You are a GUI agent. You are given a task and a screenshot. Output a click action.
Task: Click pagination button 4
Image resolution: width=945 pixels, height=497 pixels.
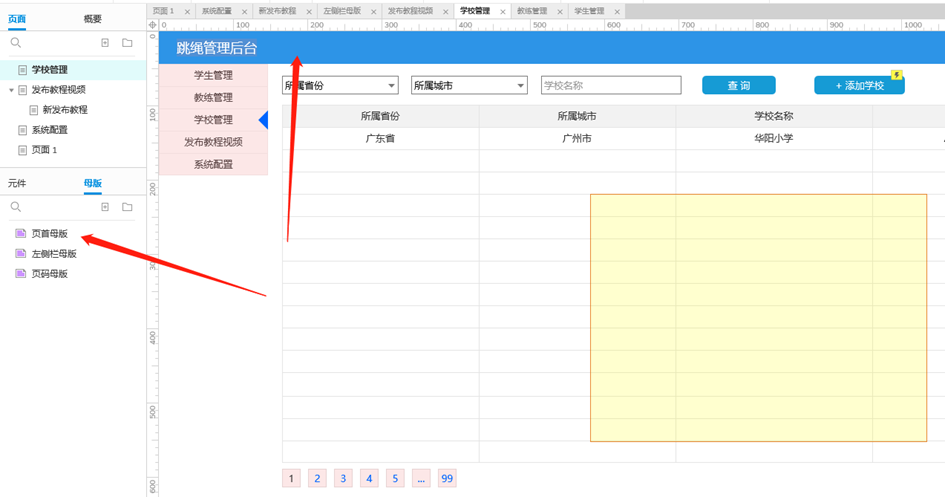(369, 478)
